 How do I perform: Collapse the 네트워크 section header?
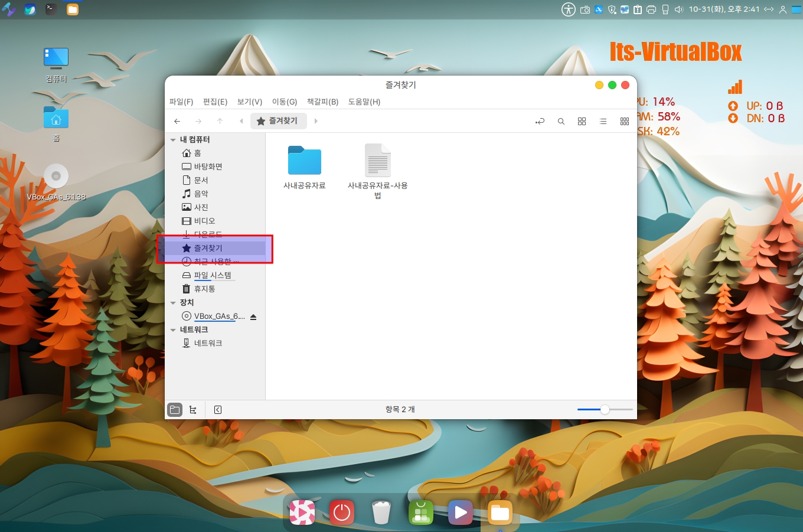click(173, 330)
